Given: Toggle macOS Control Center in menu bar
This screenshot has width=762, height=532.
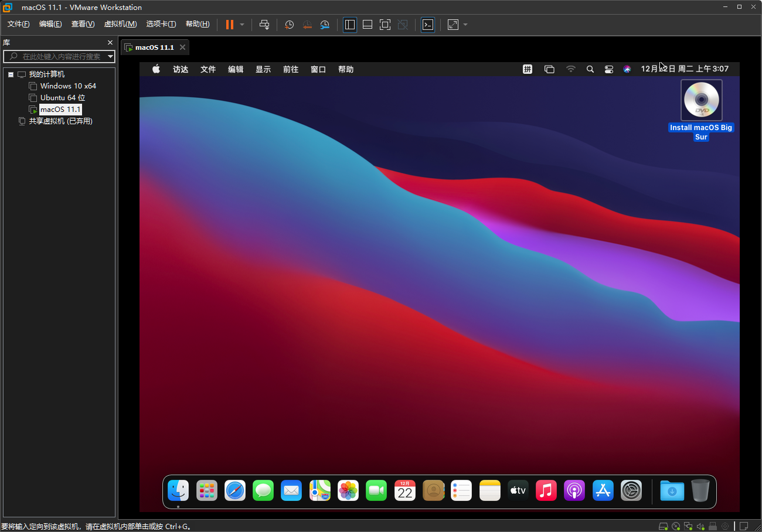Looking at the screenshot, I should coord(609,69).
